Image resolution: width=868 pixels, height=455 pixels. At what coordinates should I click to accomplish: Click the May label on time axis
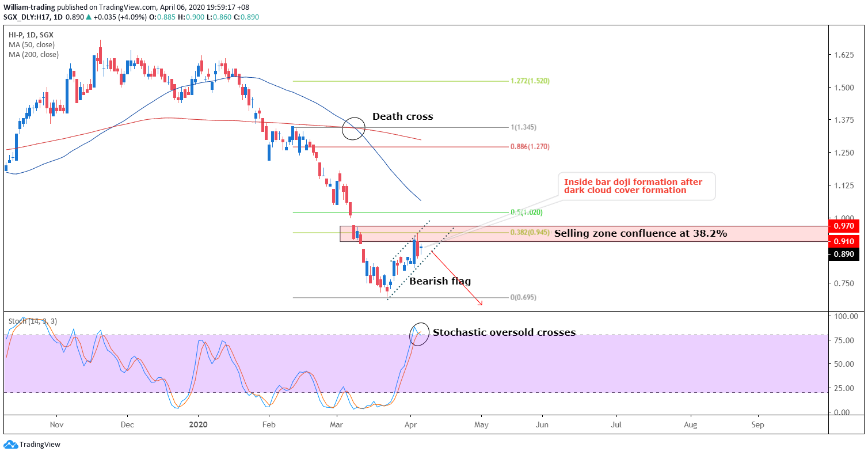click(481, 425)
